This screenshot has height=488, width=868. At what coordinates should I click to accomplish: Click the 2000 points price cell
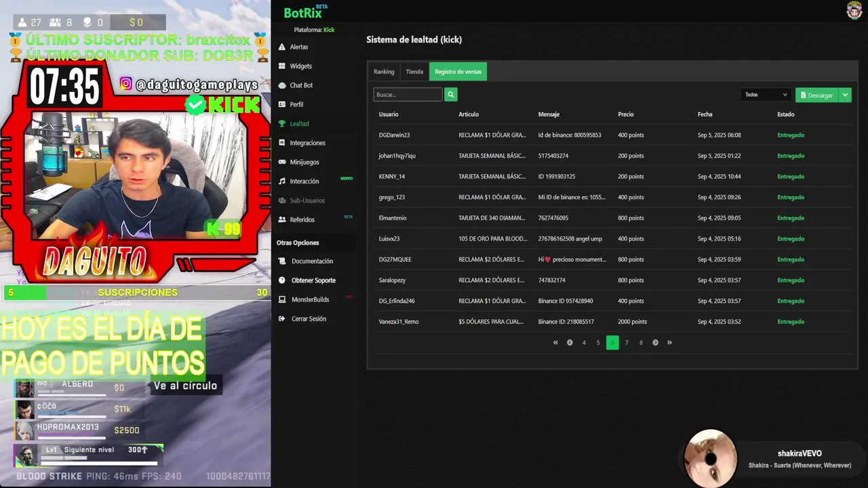[x=632, y=322]
